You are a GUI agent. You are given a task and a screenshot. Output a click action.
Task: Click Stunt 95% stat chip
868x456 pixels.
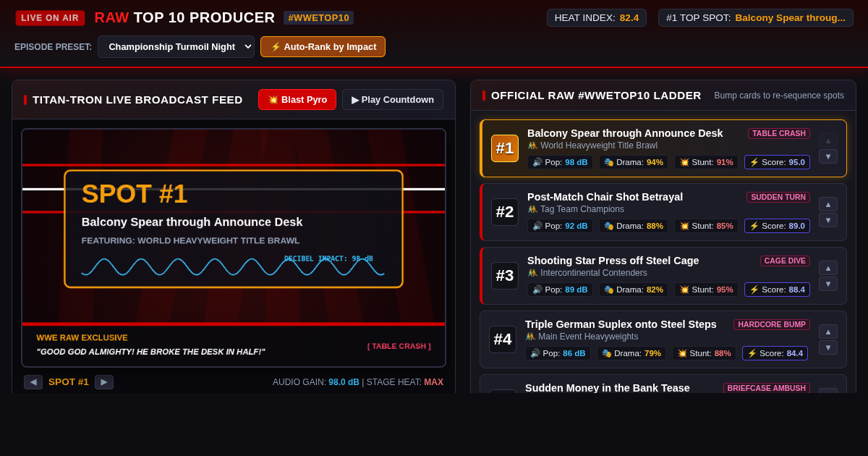707,290
